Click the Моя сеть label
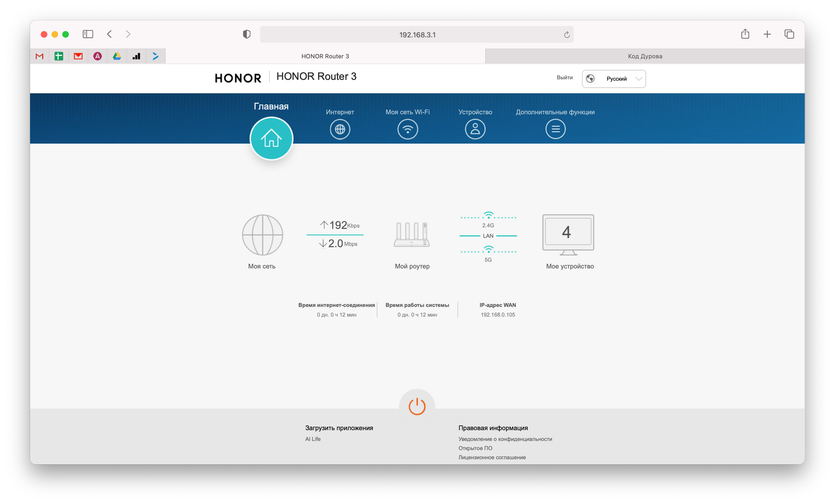This screenshot has width=835, height=504. tap(262, 266)
